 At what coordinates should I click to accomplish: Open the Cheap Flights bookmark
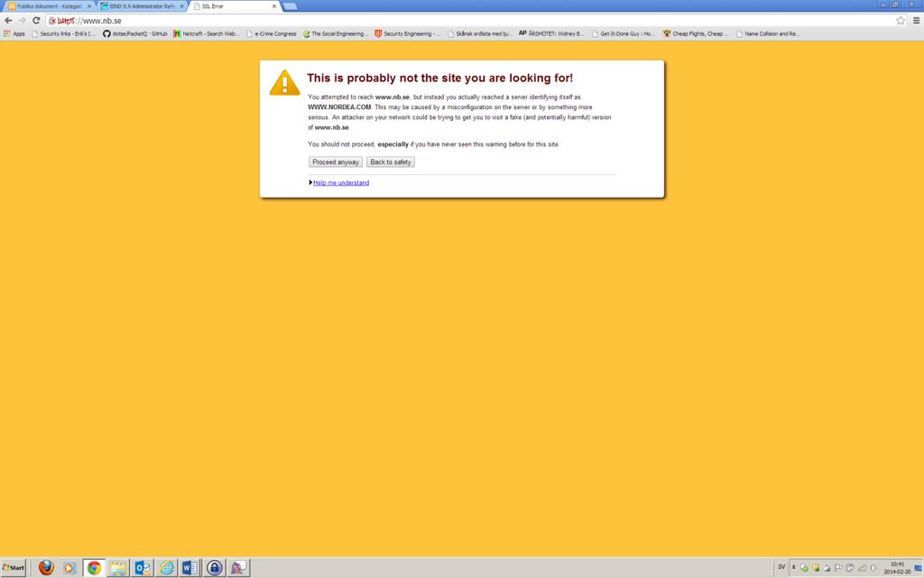[696, 33]
